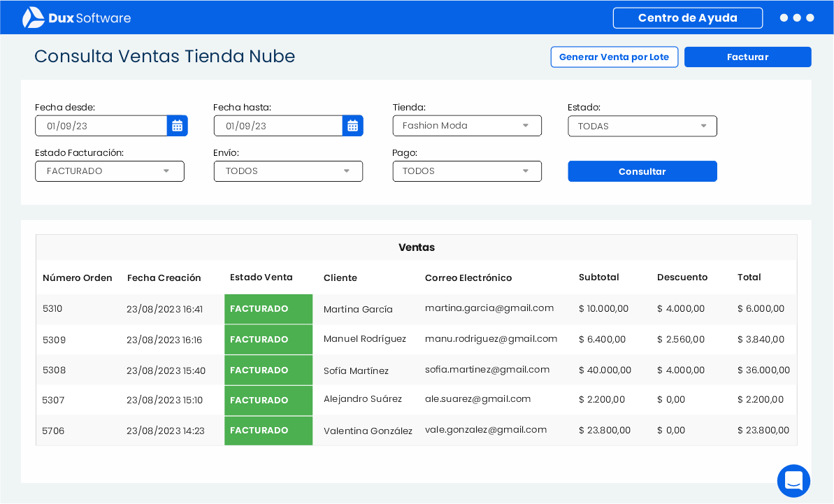This screenshot has height=504, width=834.
Task: Click email sofia.martinez@gmail.com
Action: tap(487, 370)
